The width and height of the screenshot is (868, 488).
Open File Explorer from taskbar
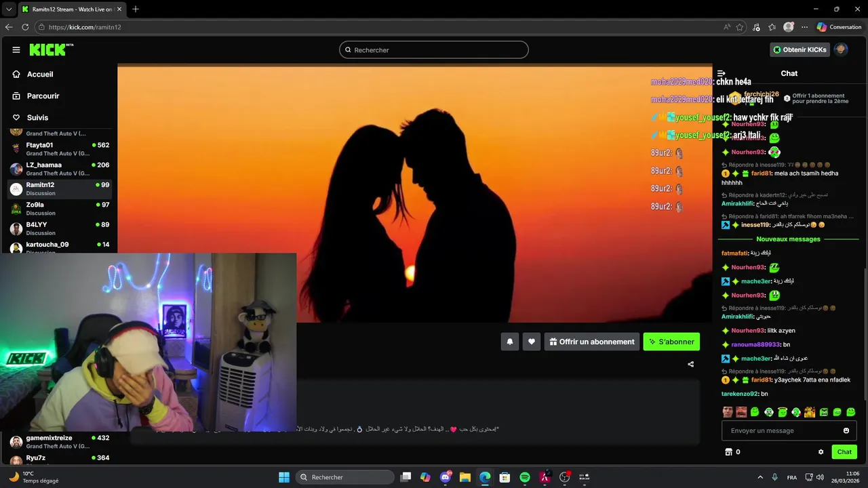coord(465,477)
